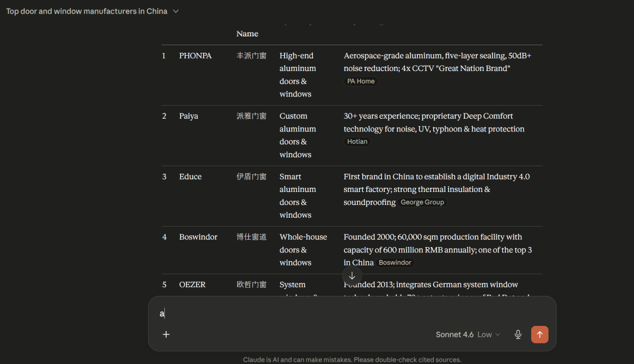Click the Chinese name '博仕窗道'
Image resolution: width=634 pixels, height=364 pixels.
coord(251,237)
